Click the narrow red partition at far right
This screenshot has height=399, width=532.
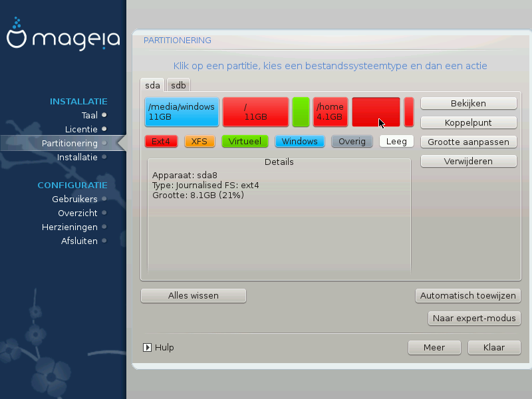pyautogui.click(x=409, y=112)
